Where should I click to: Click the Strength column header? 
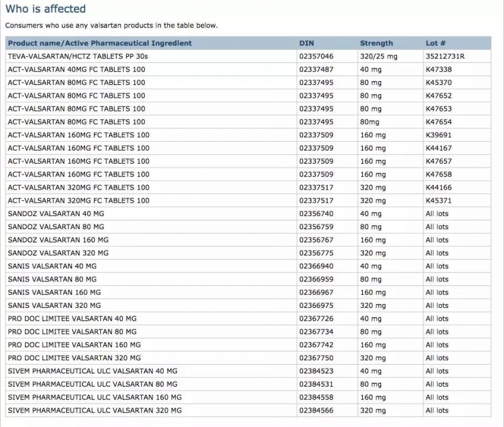[376, 43]
